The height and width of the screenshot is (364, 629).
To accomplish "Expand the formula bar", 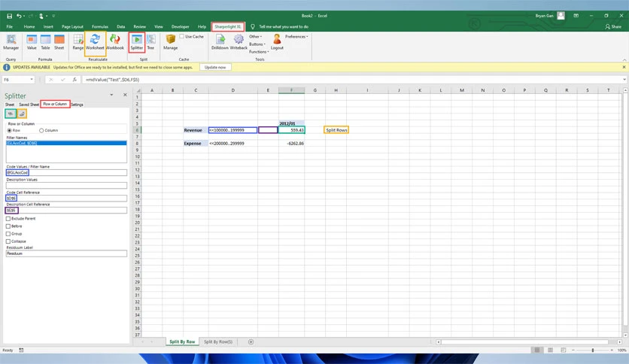I will coord(624,80).
